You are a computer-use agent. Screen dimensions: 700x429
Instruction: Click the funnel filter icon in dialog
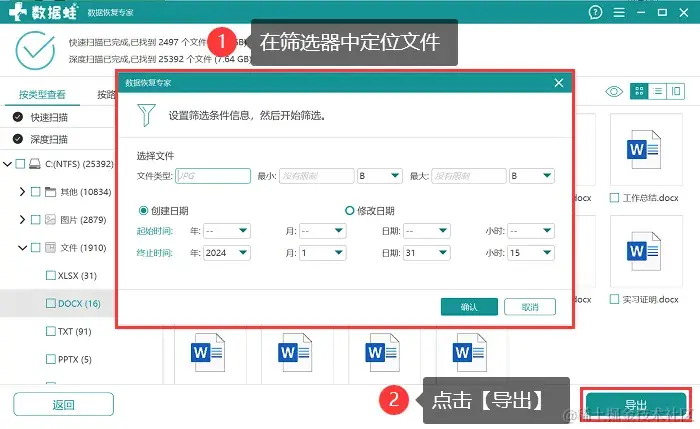point(146,115)
